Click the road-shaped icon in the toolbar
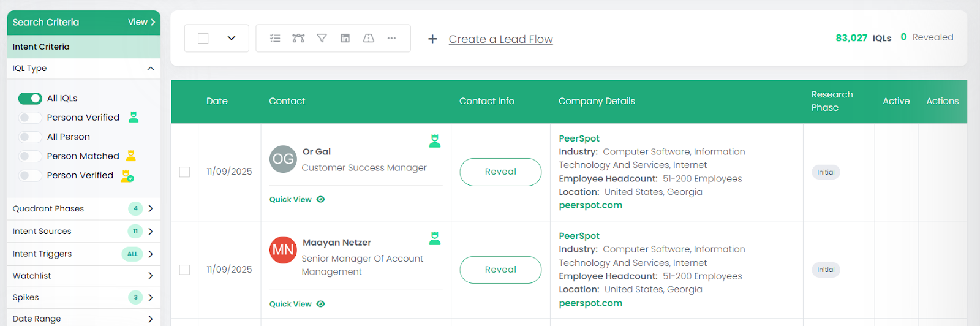 coord(369,38)
